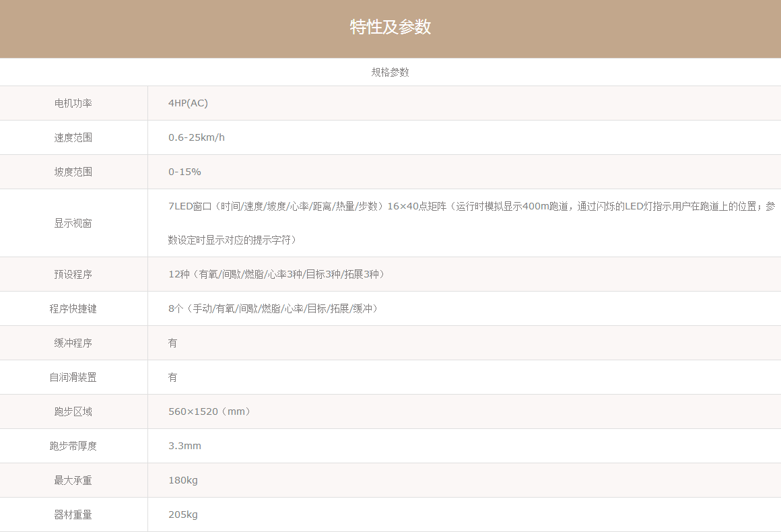Click the 跑步带厚度 row label
Screen dimensions: 781x532
[x=73, y=446]
